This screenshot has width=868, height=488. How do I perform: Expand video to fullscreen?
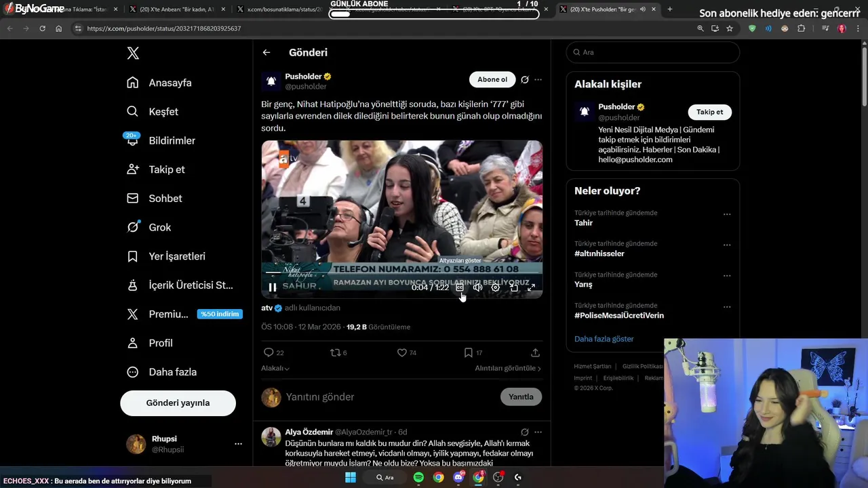pos(532,287)
